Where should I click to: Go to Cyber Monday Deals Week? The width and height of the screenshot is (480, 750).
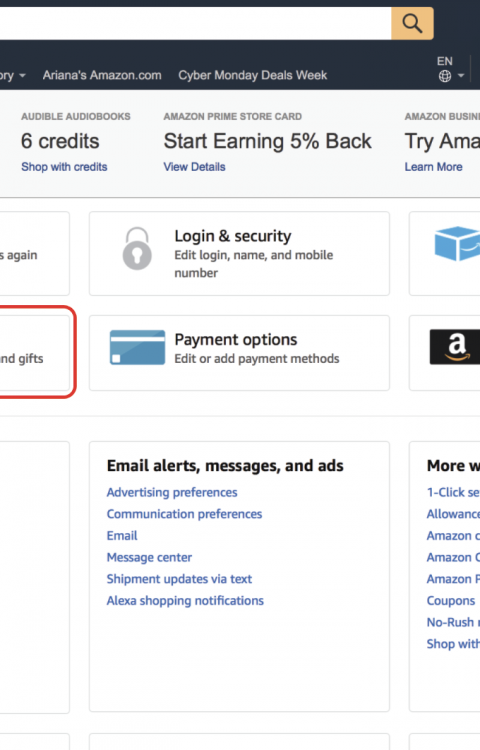pos(252,75)
